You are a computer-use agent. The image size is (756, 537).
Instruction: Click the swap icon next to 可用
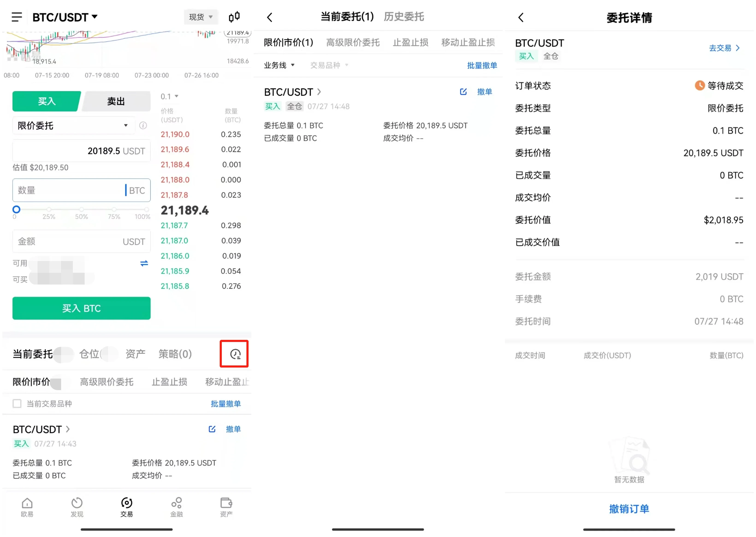pos(144,264)
